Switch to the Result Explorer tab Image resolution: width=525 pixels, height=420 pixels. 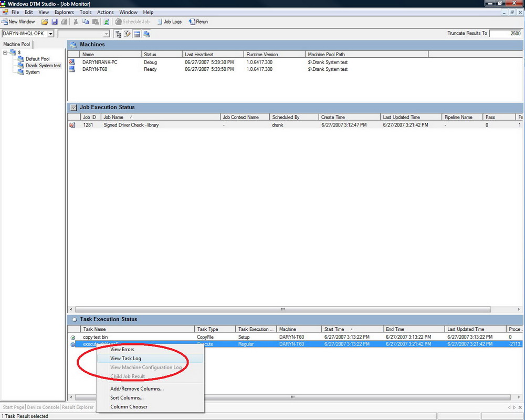click(78, 407)
